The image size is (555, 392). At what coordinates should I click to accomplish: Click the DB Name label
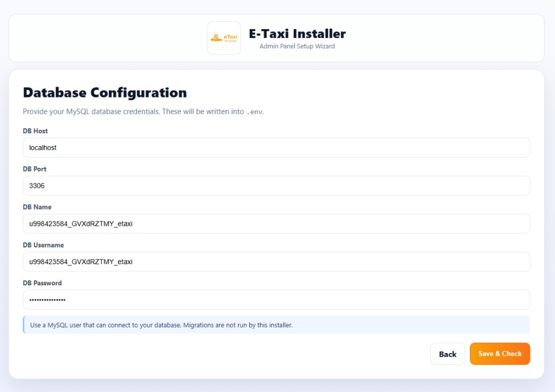click(x=37, y=207)
